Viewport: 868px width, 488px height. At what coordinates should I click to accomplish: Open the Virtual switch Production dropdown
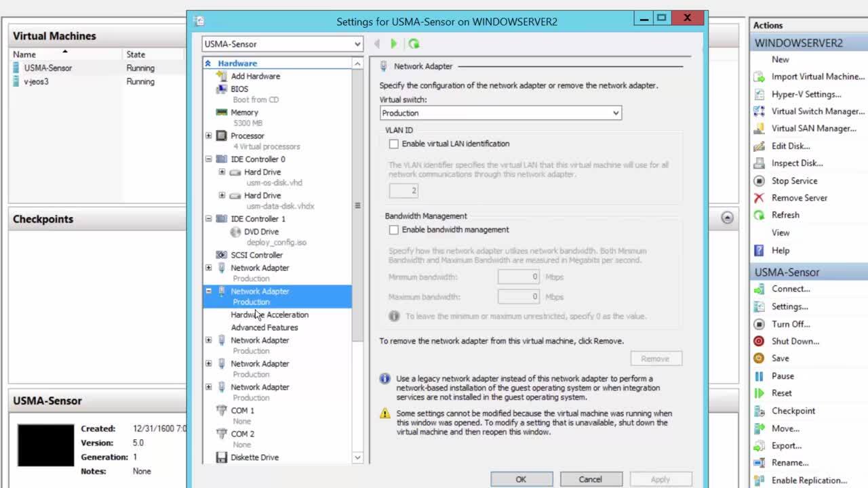pos(500,113)
